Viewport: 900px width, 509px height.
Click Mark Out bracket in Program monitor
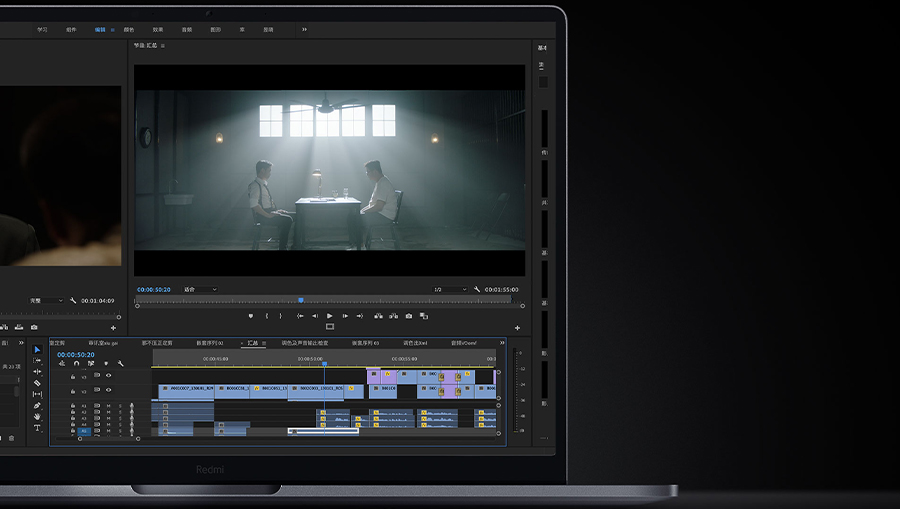(281, 316)
